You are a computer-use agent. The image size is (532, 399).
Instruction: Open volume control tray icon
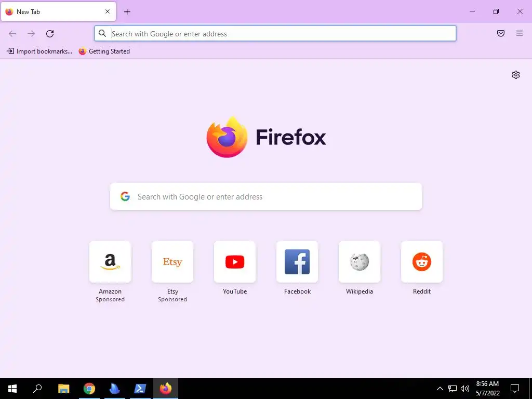[x=465, y=389]
